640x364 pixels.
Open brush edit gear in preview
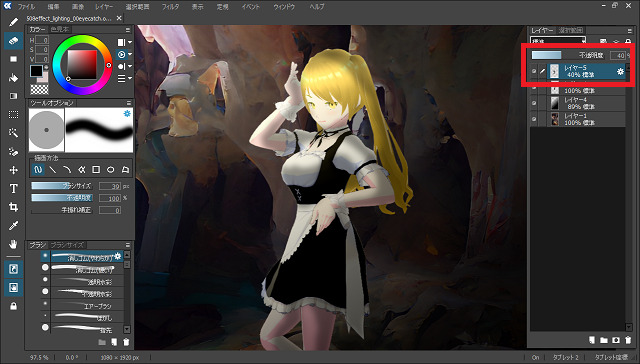127,113
